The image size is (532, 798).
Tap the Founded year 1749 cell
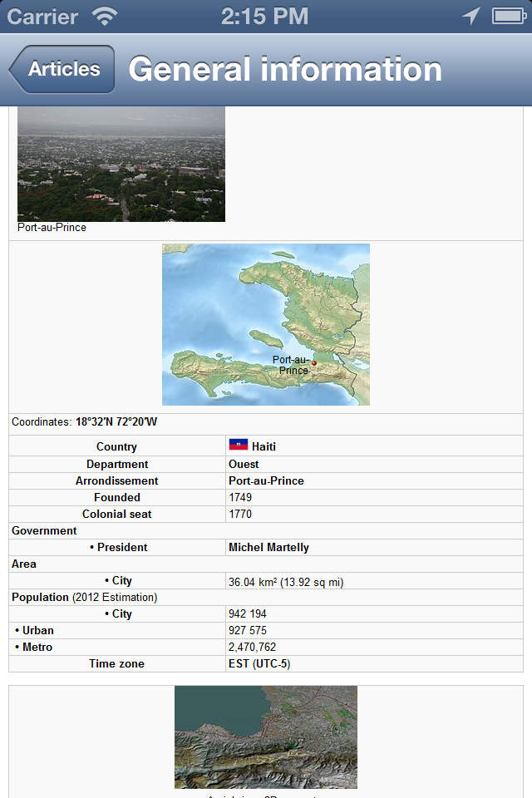pos(240,497)
